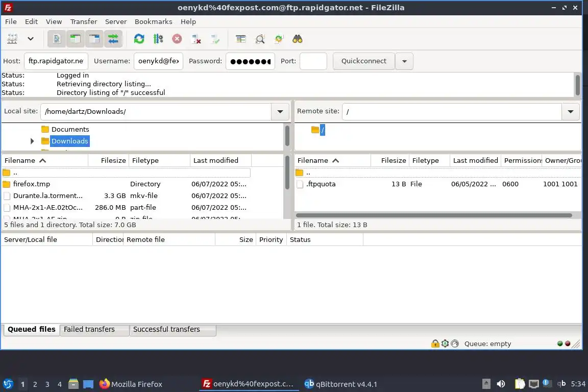The height and width of the screenshot is (392, 588).
Task: Select .ftpquota remote file
Action: tap(438, 184)
